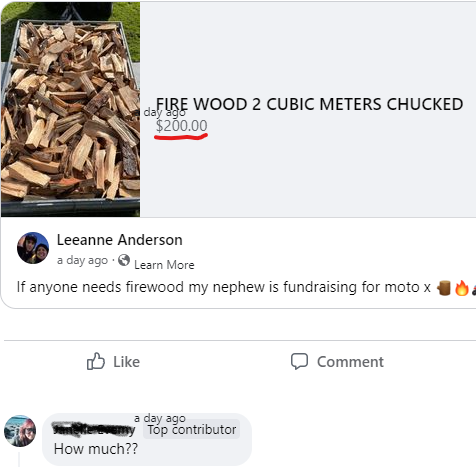Viewport: 476px width, 467px height.
Task: Click the fire emoji in post
Action: [462, 288]
